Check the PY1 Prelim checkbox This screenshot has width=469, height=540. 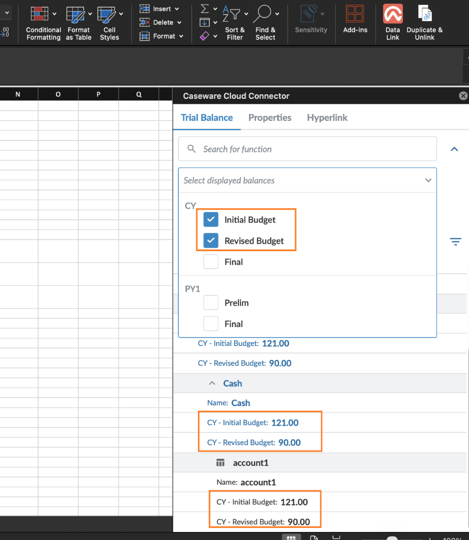point(211,302)
